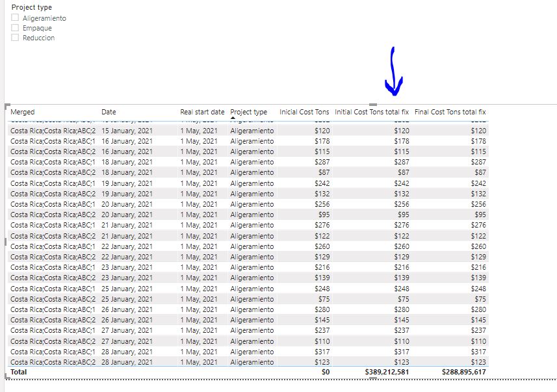Image resolution: width=557 pixels, height=392 pixels.
Task: Click $242 in Final Cost Tons total fix column
Action: point(478,183)
